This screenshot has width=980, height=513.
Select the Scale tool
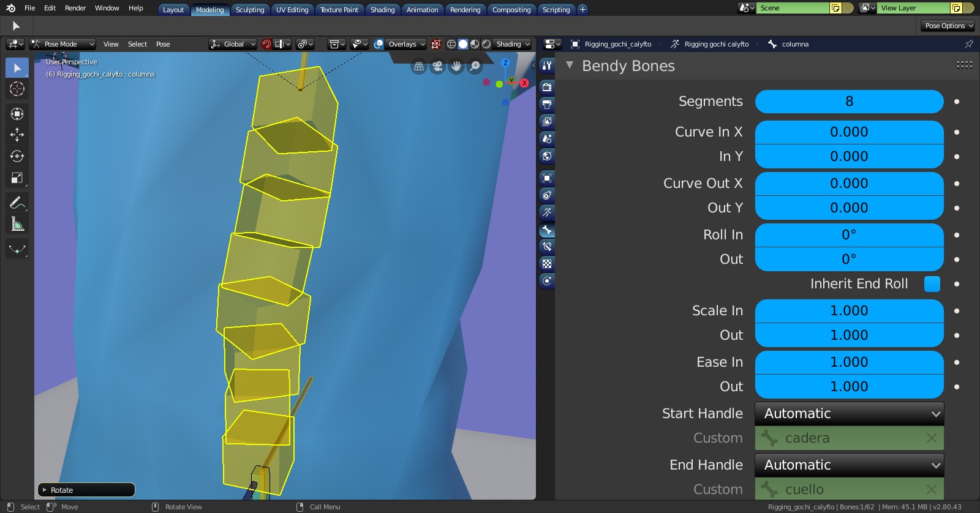tap(17, 178)
